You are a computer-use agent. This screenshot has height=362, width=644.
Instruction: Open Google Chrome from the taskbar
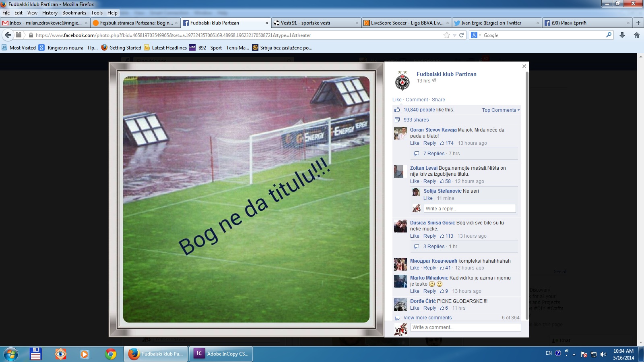click(111, 354)
